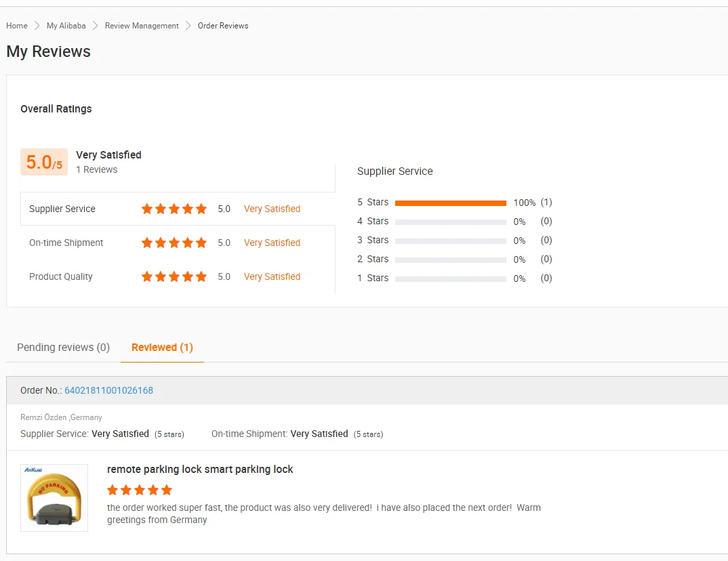Click Product Quality star rating icons
This screenshot has height=561, width=728.
174,276
